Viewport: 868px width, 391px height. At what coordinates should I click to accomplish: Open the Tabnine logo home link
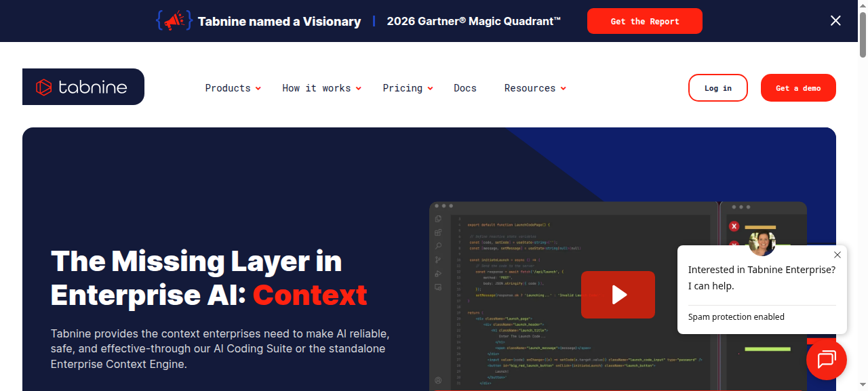[83, 87]
